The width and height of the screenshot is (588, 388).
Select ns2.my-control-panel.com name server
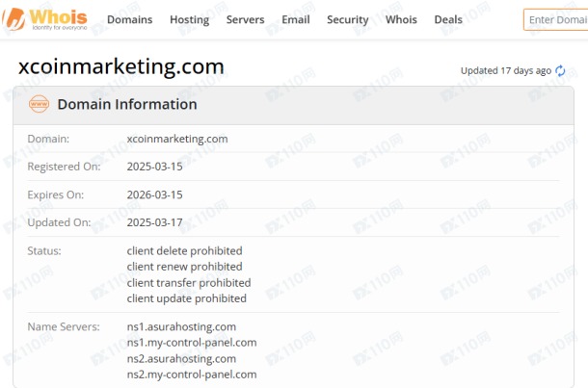[192, 375]
